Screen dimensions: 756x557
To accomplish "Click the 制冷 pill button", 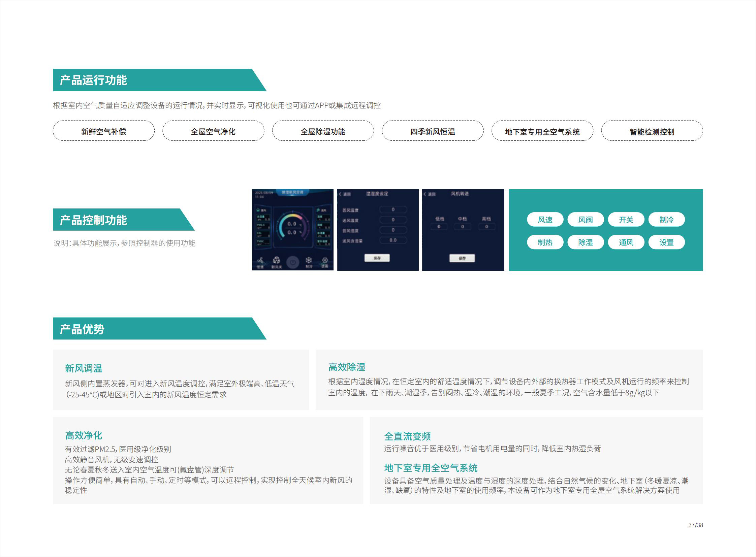I will [667, 220].
